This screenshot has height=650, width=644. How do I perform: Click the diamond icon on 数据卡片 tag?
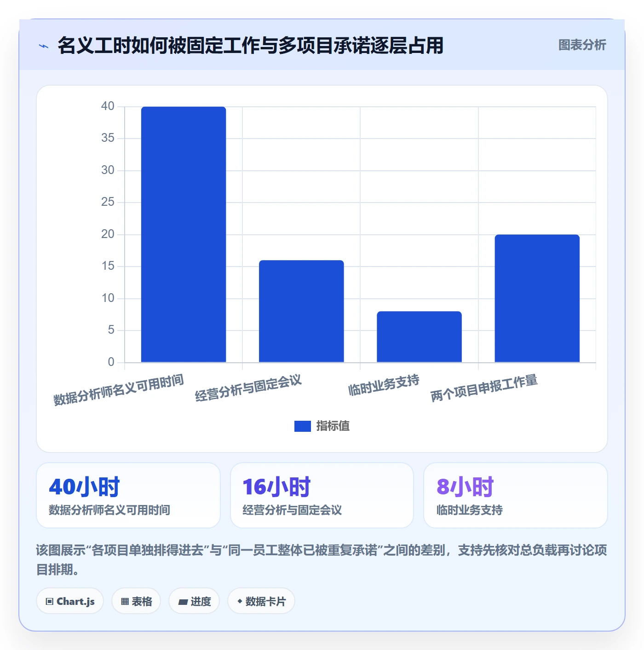coord(240,601)
